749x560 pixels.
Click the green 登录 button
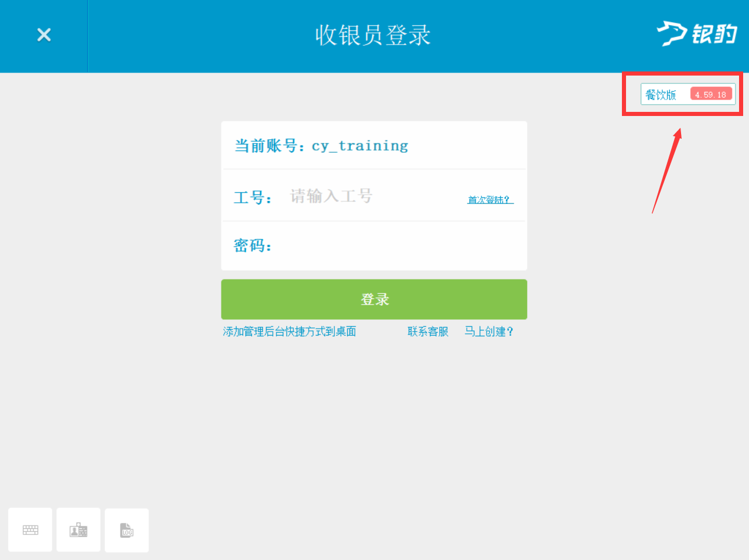[x=374, y=299]
